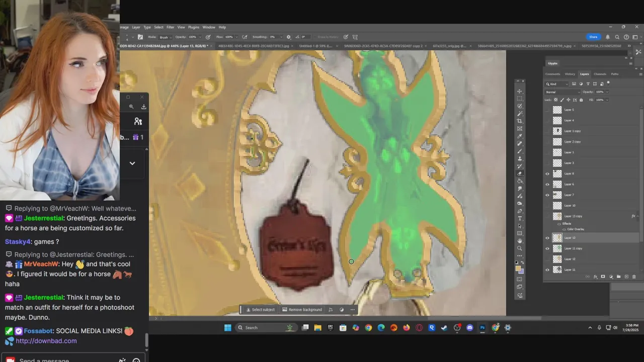The width and height of the screenshot is (644, 362).
Task: Open the Edit Toolbar three-dots menu
Action: click(x=520, y=255)
